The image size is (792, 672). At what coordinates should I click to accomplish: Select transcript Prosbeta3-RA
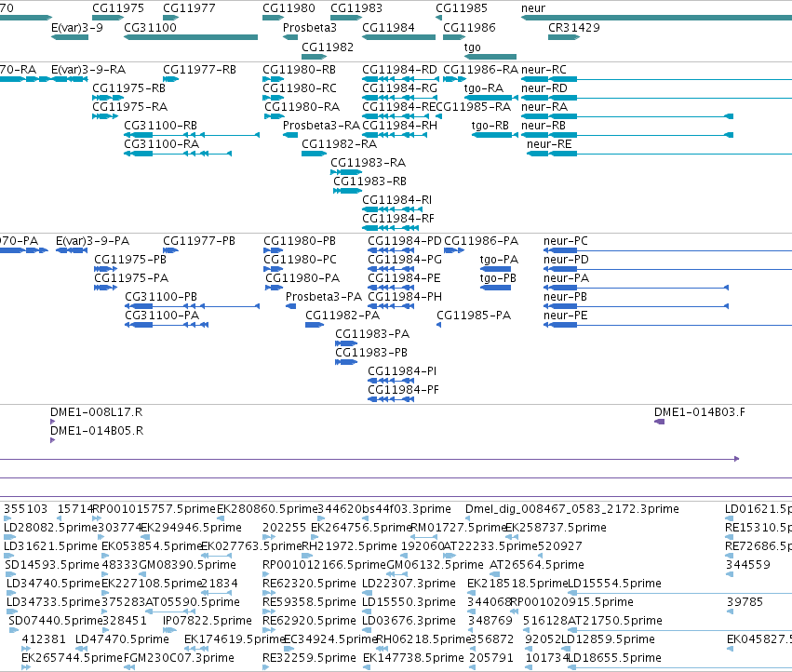(x=321, y=126)
